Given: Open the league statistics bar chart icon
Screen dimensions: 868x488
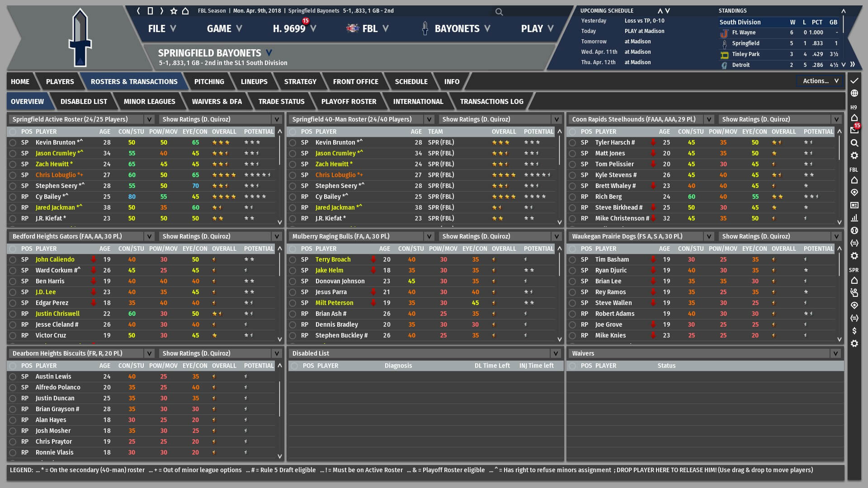Looking at the screenshot, I should click(x=854, y=218).
